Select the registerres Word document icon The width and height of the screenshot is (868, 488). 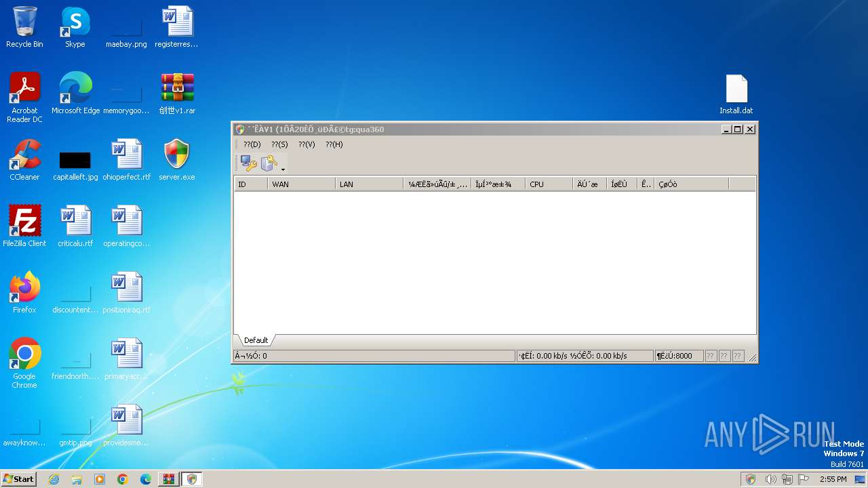pos(176,27)
